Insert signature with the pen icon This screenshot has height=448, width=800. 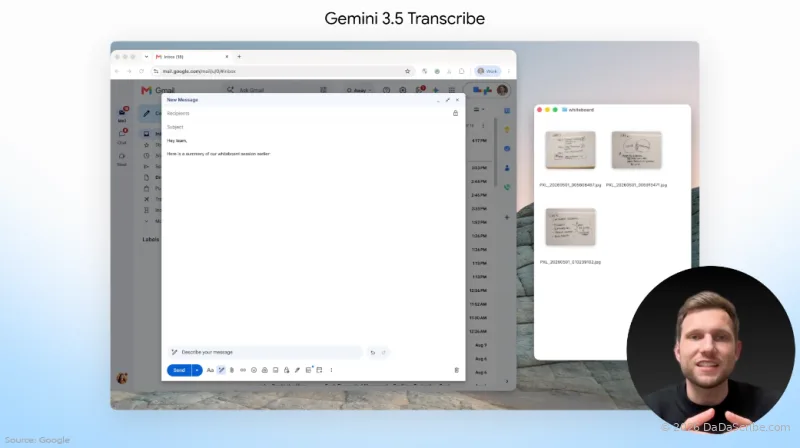coord(297,370)
